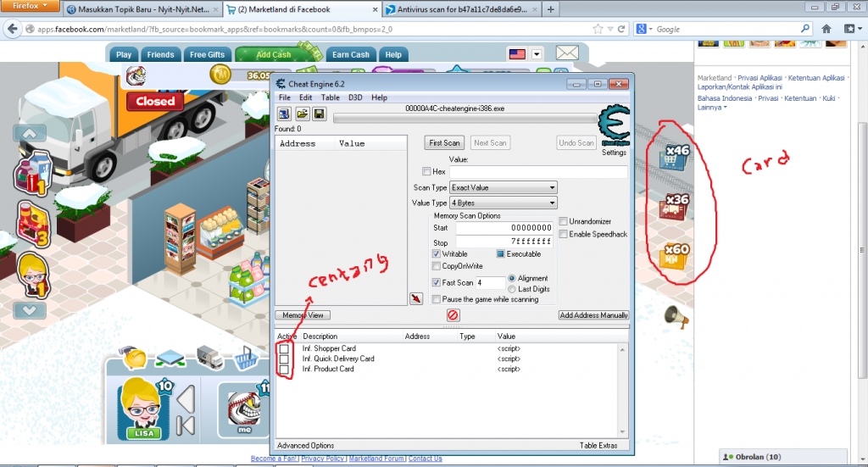Enable Pause the game while scanning
The height and width of the screenshot is (467, 868).
tap(437, 299)
